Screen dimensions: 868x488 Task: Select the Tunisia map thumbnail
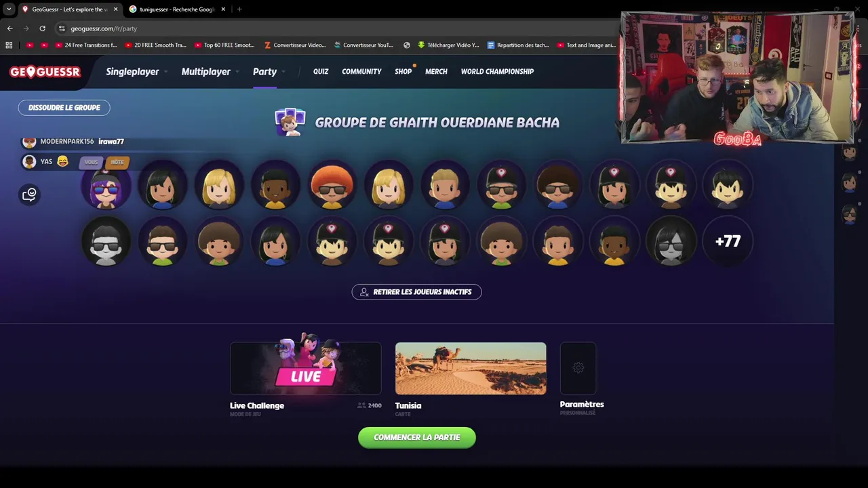pyautogui.click(x=471, y=368)
